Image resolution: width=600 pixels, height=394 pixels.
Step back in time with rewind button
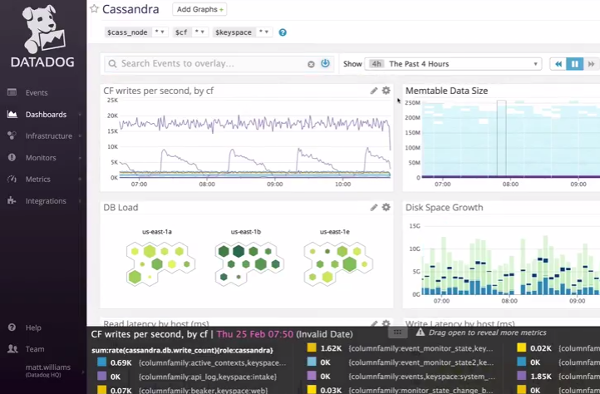[x=558, y=64]
